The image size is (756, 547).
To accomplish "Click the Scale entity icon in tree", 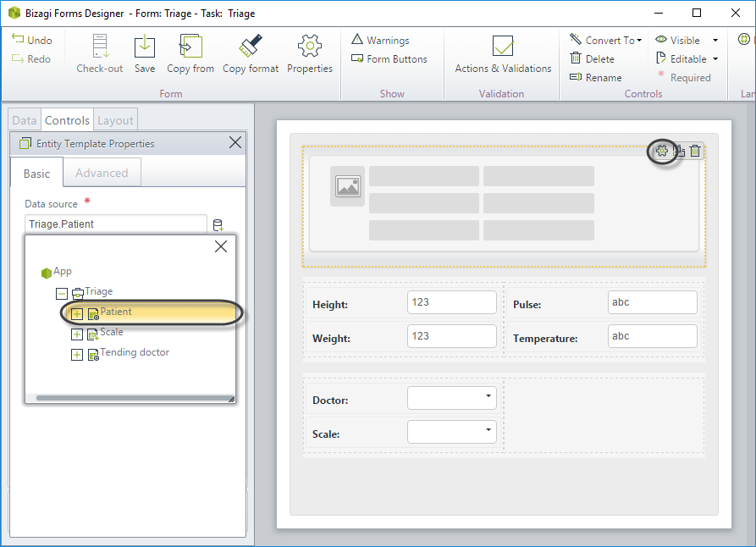I will pos(93,334).
